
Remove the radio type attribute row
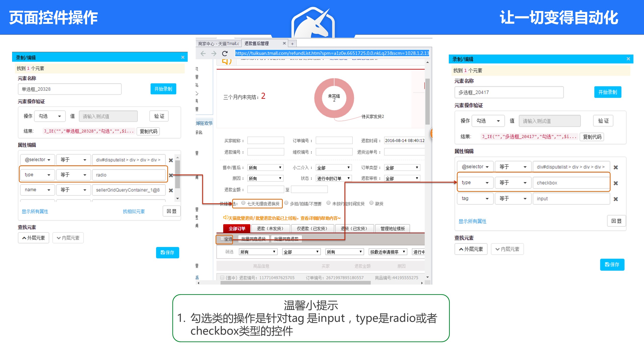coord(171,175)
